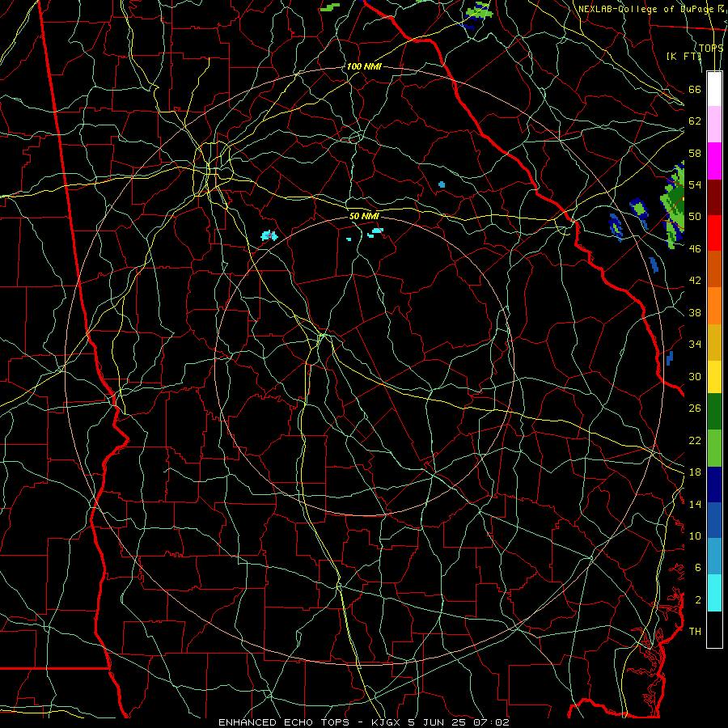
Task: Click the legend value "58"
Action: [x=695, y=153]
